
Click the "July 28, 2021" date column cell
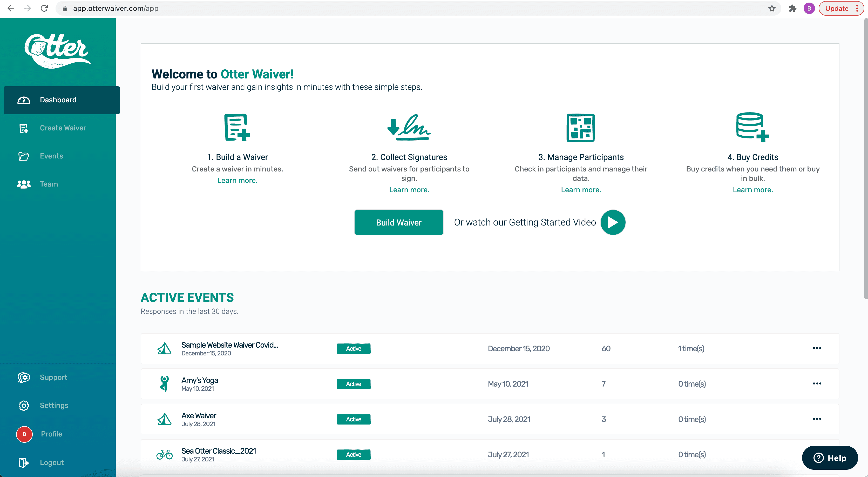click(x=509, y=419)
